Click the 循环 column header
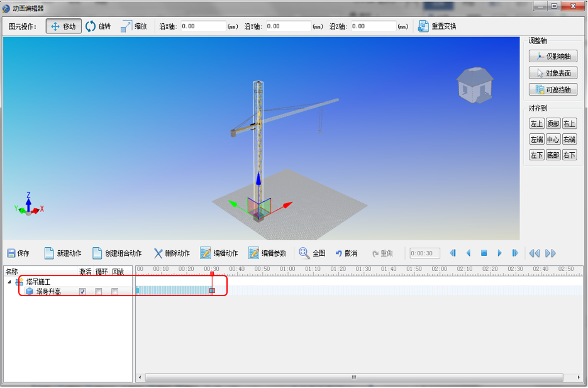Image resolution: width=588 pixels, height=388 pixels. coord(102,272)
